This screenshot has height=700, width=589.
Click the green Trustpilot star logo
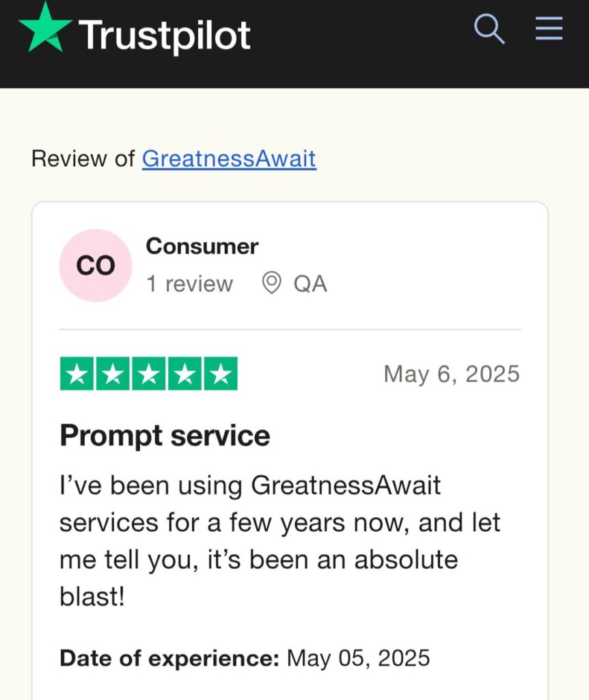45,29
